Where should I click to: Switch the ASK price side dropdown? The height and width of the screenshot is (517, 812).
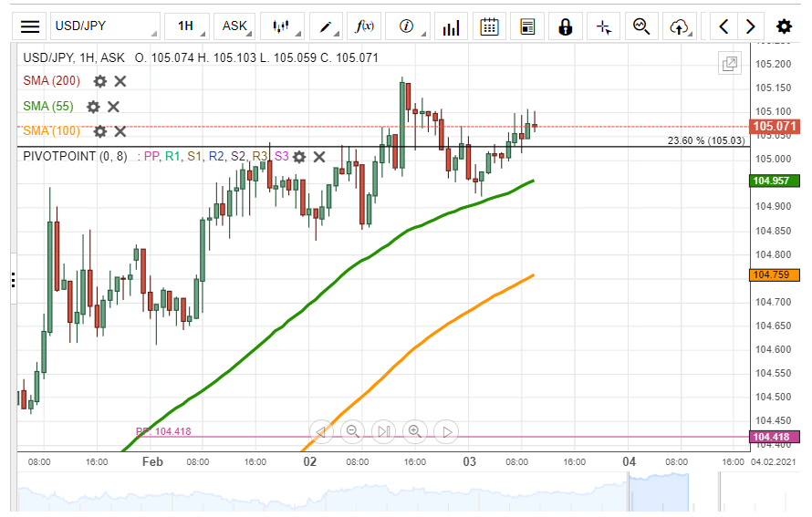tap(234, 26)
